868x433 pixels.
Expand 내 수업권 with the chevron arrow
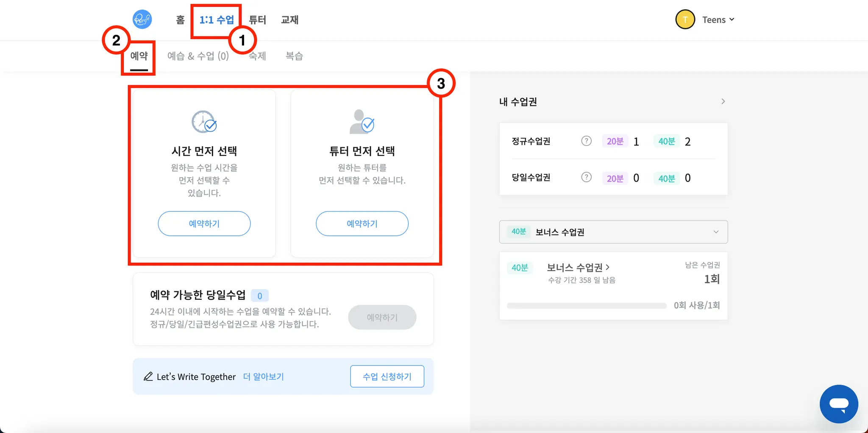point(723,101)
